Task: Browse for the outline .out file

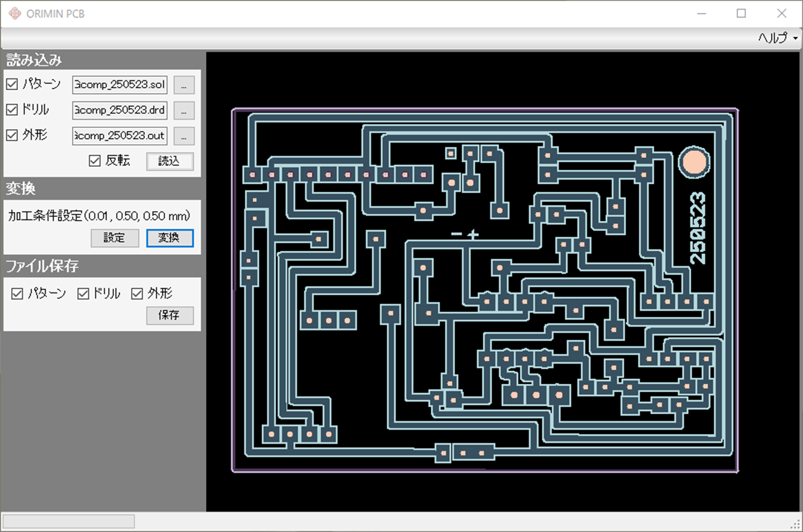Action: tap(184, 136)
